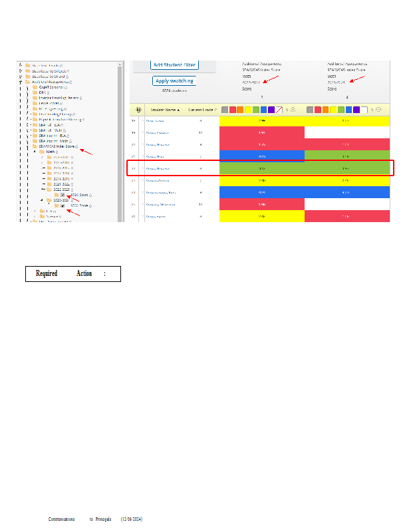Select the no-color slashed swatch in column 1
Screen dimensions: 411x532
click(x=279, y=110)
